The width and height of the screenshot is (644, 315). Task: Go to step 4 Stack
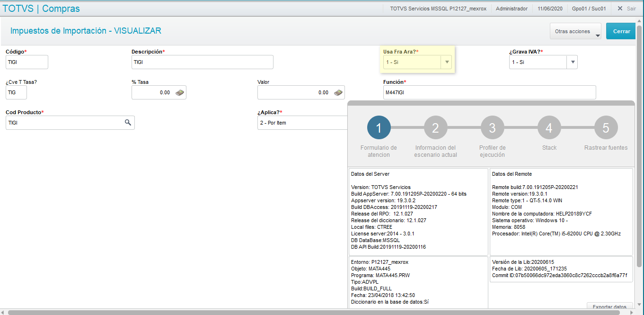pyautogui.click(x=549, y=127)
